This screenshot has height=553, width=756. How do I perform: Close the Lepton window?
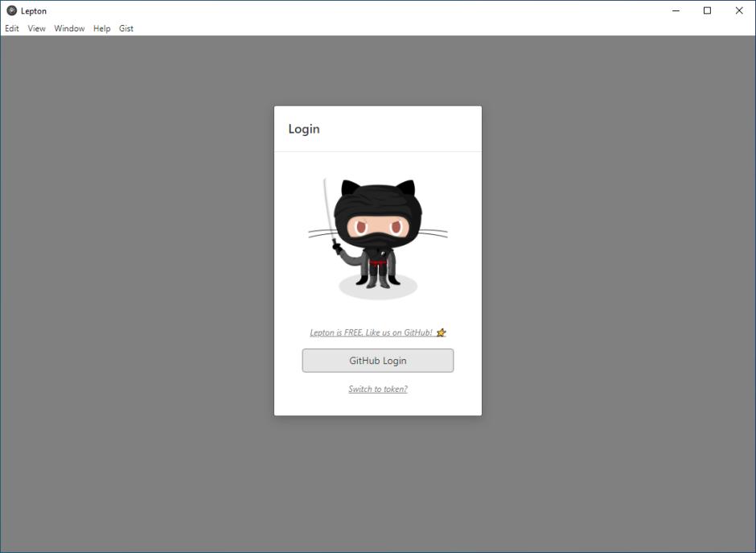[x=739, y=10]
